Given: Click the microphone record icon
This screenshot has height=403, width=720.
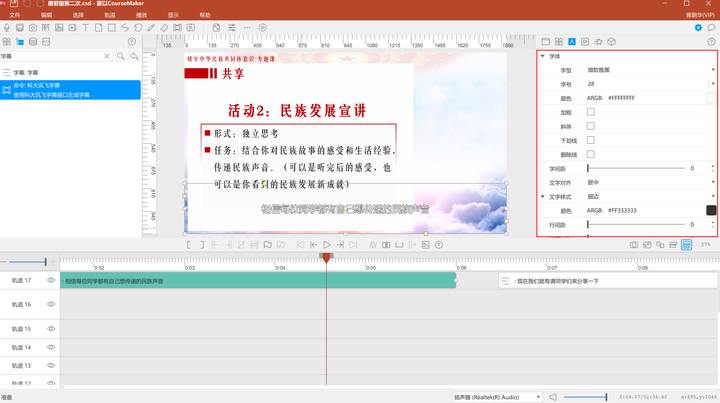Looking at the screenshot, I should [6, 28].
